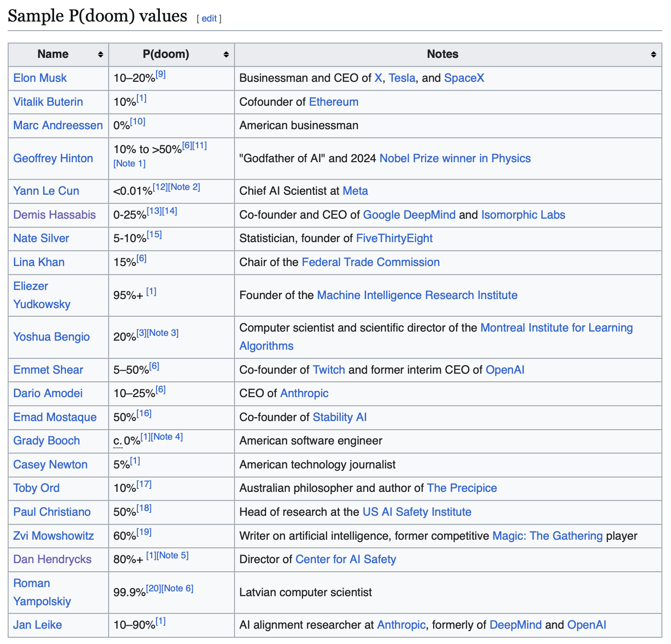Follow Anthropic link in Jan Leike row
The image size is (671, 644).
click(x=401, y=625)
